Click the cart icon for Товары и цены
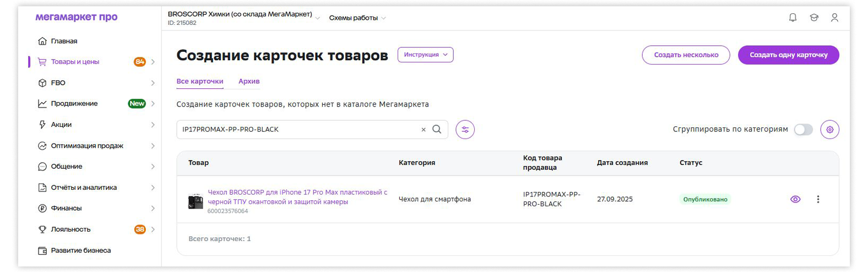 (x=42, y=62)
